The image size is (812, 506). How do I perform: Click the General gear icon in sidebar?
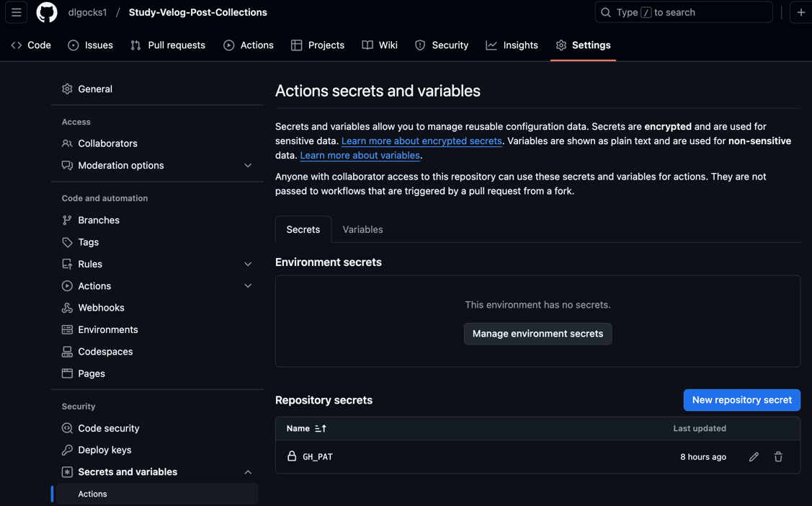click(67, 89)
